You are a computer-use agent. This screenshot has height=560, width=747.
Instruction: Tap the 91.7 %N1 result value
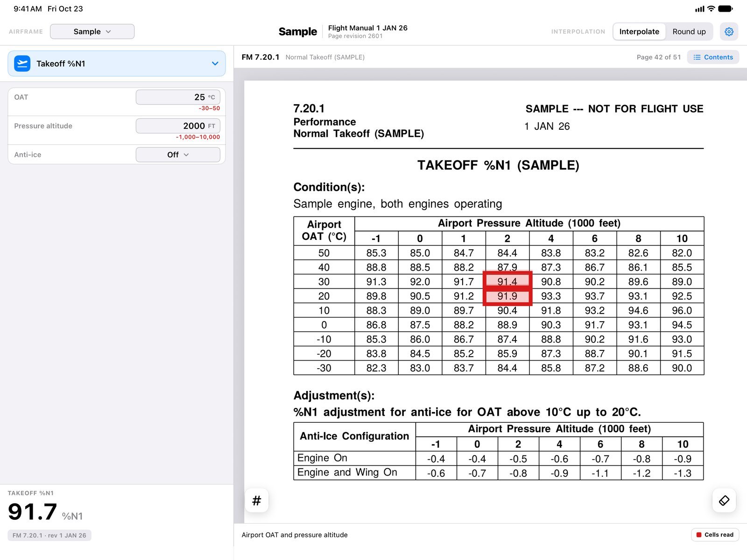[33, 511]
